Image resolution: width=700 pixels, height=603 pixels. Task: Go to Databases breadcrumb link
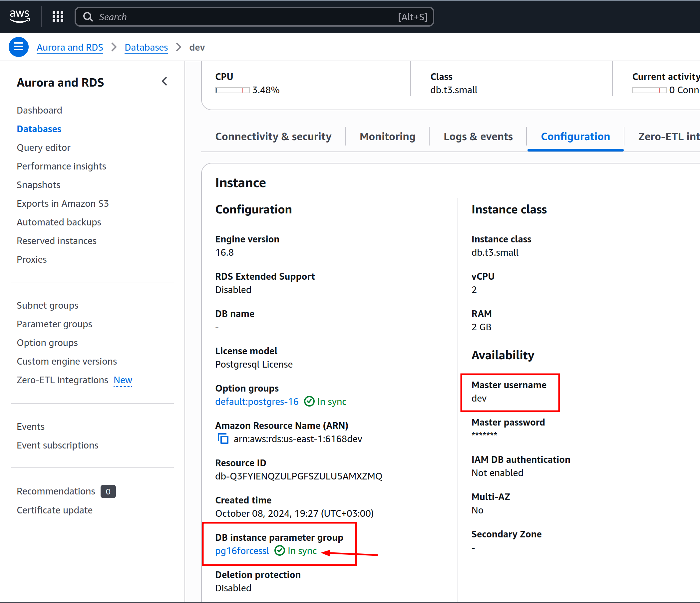[146, 47]
